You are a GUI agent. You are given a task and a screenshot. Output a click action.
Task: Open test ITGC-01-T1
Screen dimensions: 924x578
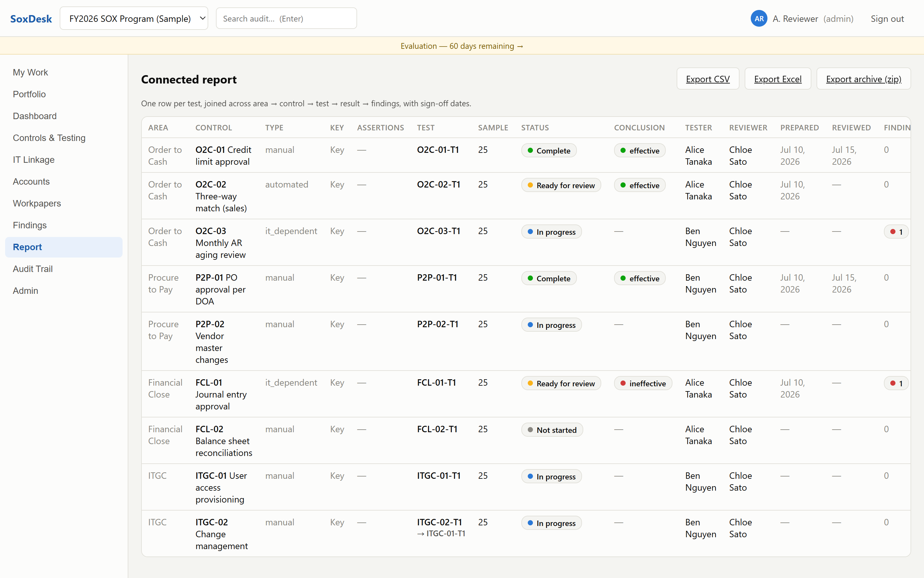(x=439, y=476)
